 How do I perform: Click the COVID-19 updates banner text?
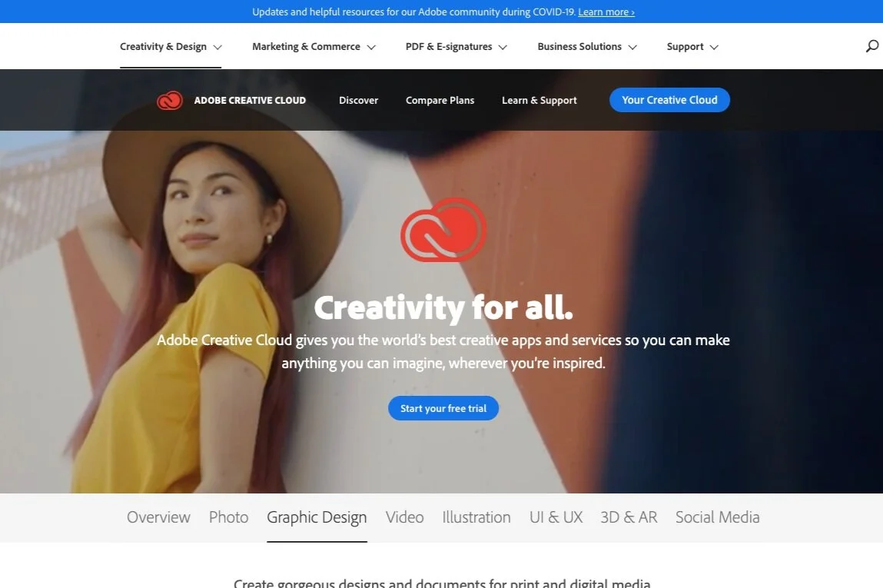tap(414, 12)
